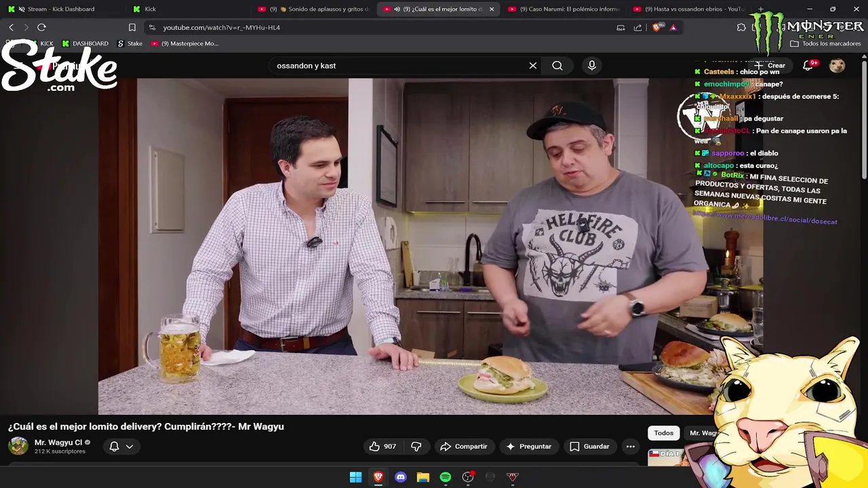The height and width of the screenshot is (488, 868).
Task: Open the notification bell dropdown beside the channel
Action: [121, 447]
